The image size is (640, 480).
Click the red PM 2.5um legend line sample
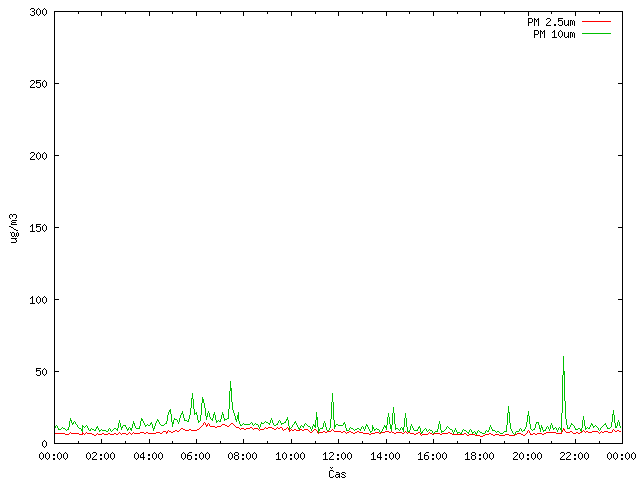click(x=596, y=22)
